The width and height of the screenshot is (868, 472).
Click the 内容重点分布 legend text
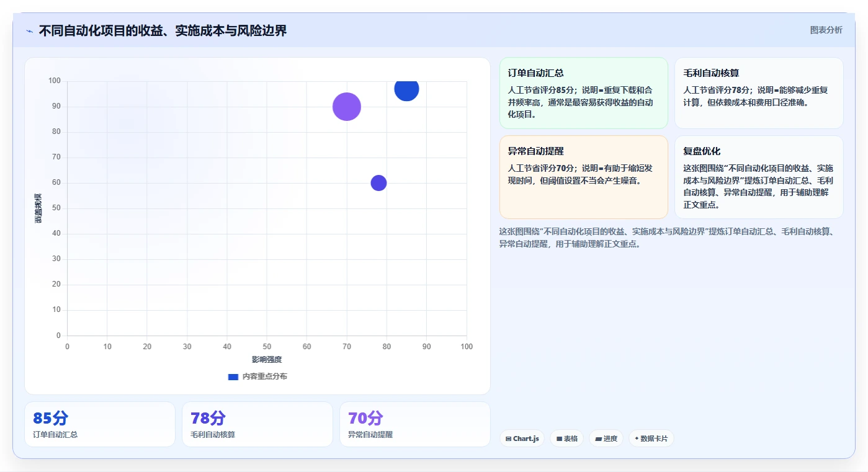coord(265,376)
